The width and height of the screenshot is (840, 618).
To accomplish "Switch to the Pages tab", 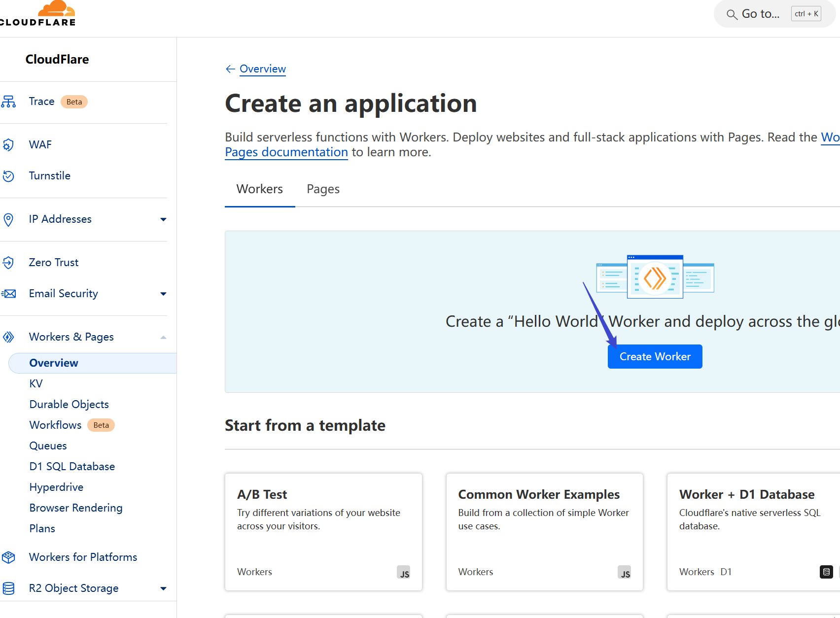I will pyautogui.click(x=323, y=189).
